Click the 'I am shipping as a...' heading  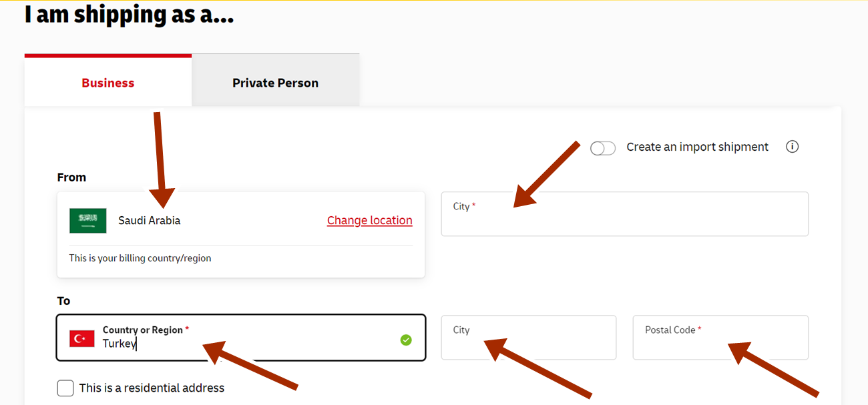coord(129,14)
